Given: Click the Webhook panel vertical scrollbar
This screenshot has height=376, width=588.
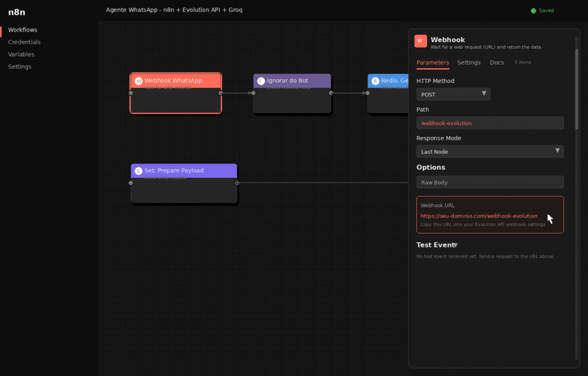Looking at the screenshot, I should click(577, 89).
